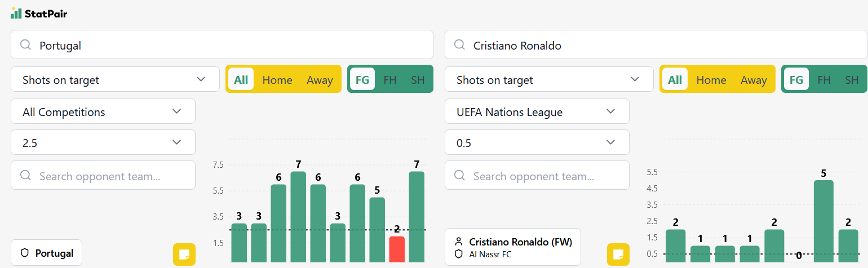Select Home filter for Portugal

click(277, 80)
